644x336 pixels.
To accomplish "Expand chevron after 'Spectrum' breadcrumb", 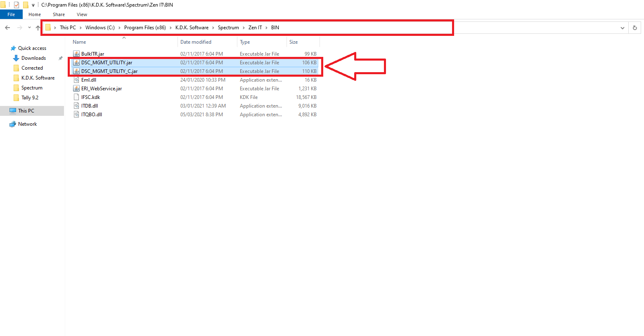I will pyautogui.click(x=244, y=28).
